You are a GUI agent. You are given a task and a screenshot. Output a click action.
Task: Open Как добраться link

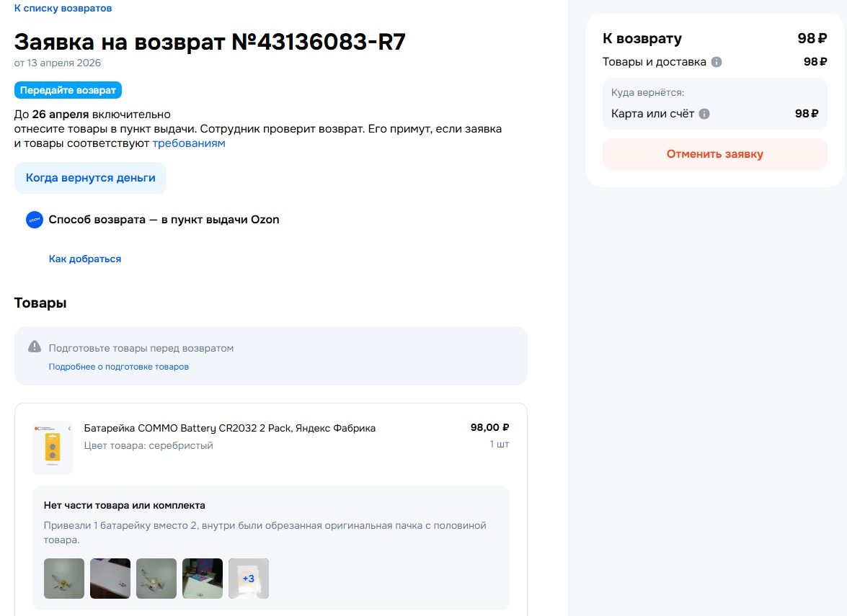[x=85, y=259]
